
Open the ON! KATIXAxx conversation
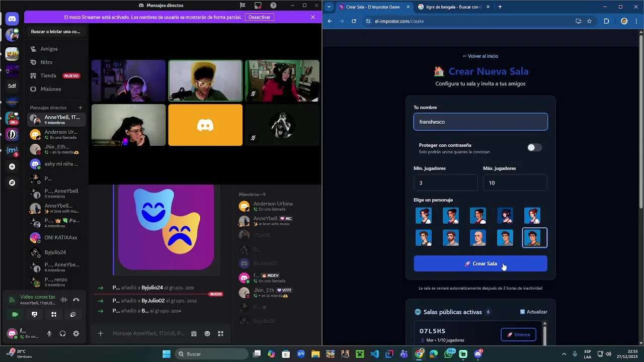click(x=56, y=237)
